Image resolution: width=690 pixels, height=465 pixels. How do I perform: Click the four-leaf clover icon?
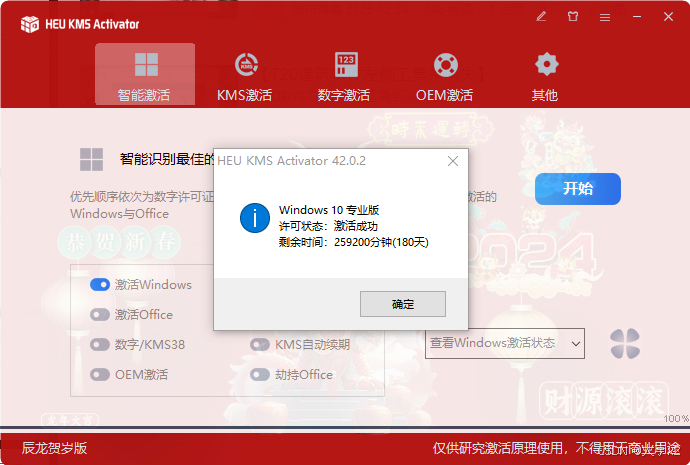pyautogui.click(x=625, y=343)
